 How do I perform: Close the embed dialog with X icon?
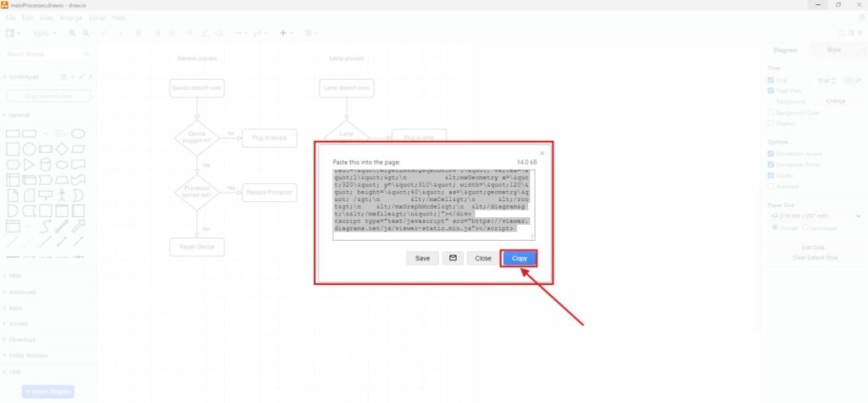coord(542,154)
